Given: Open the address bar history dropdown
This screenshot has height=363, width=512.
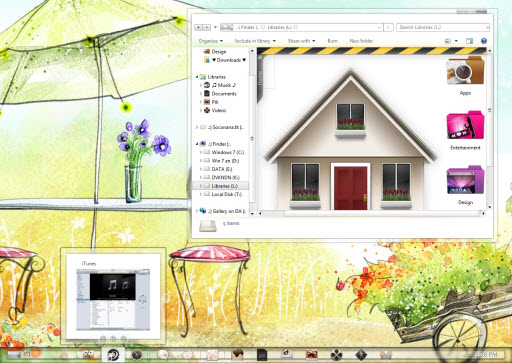Looking at the screenshot, I should 380,27.
